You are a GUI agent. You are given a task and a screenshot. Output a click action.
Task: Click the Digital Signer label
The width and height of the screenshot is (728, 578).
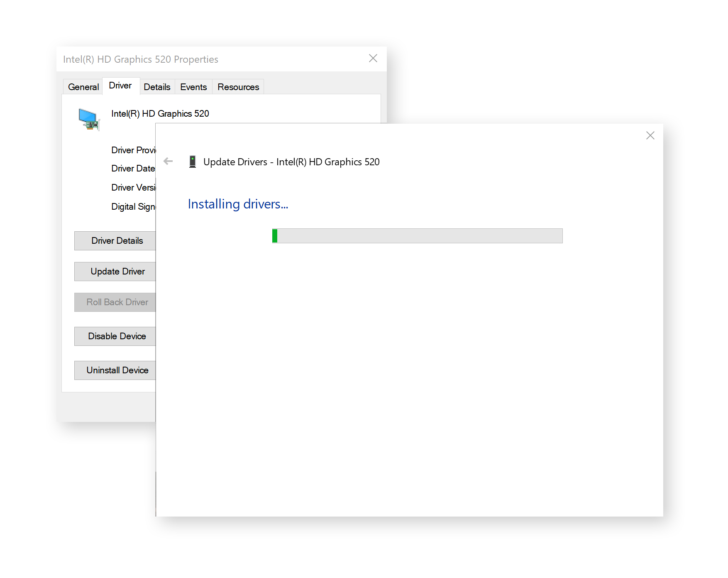(133, 207)
